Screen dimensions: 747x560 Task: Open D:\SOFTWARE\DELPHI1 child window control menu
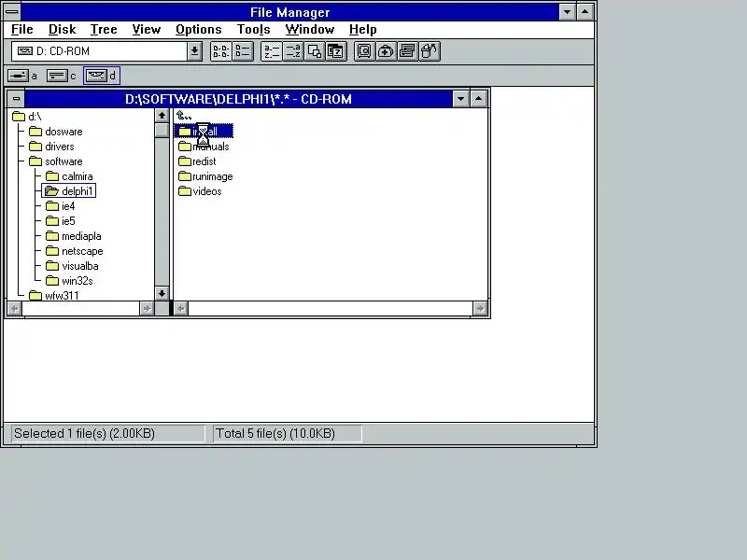click(16, 99)
